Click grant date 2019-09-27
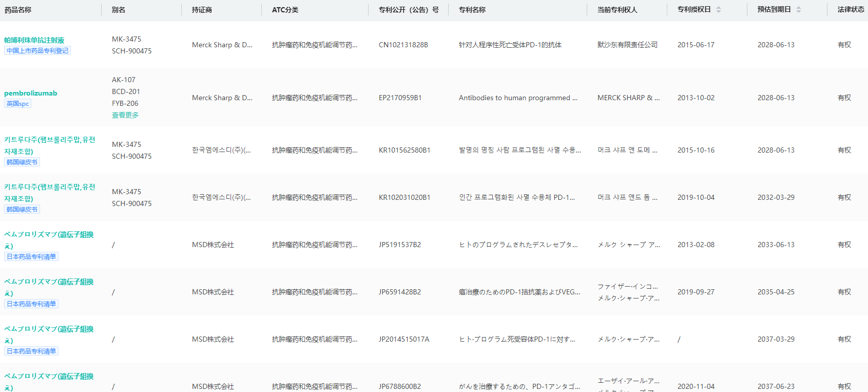Screen dimensions: 868x392 point(696,292)
